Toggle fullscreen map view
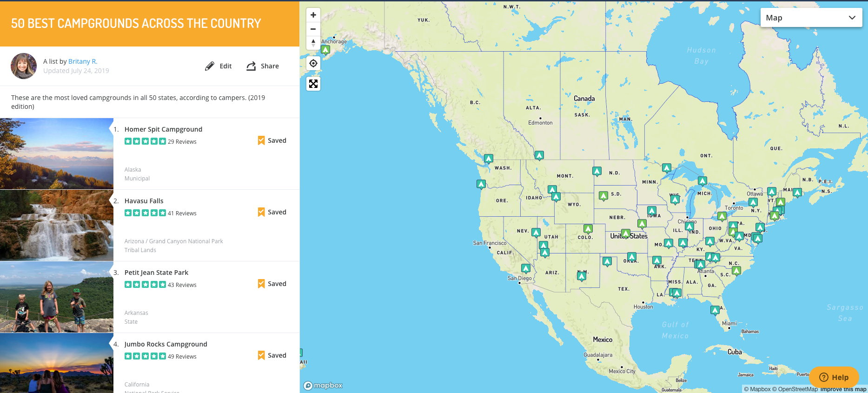This screenshot has width=868, height=393. coord(313,84)
